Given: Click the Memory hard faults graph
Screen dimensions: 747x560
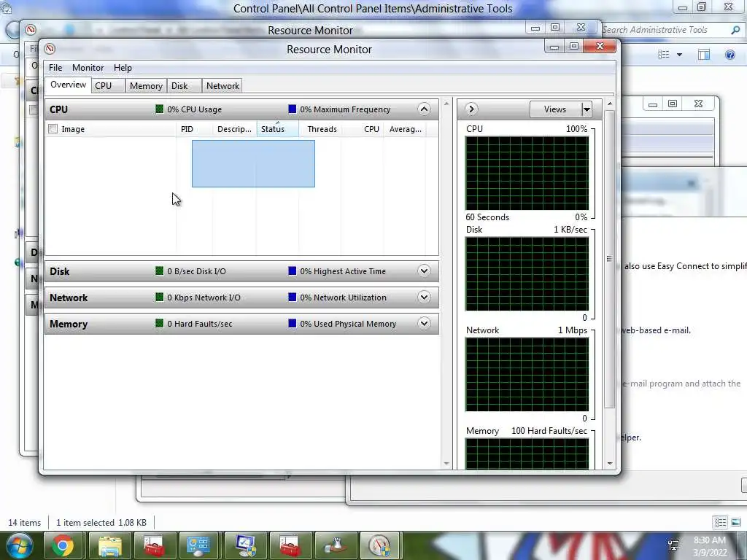Looking at the screenshot, I should 527,454.
